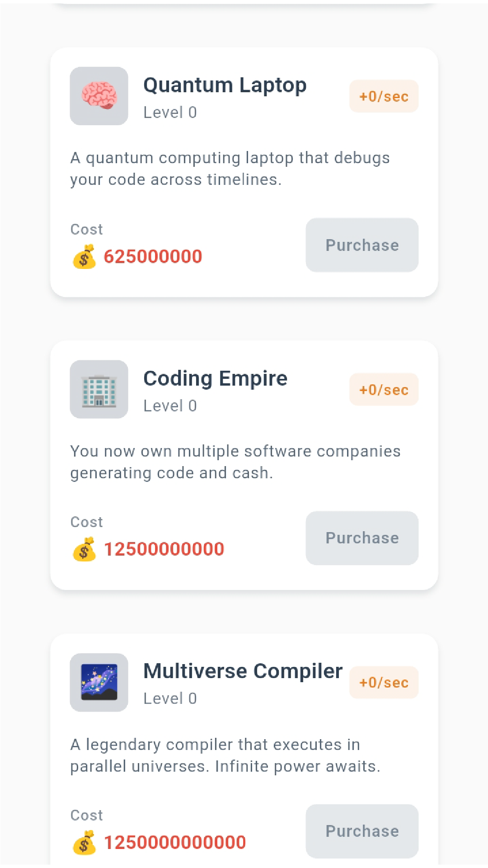Click the Quantum Laptop description text

[x=230, y=168]
